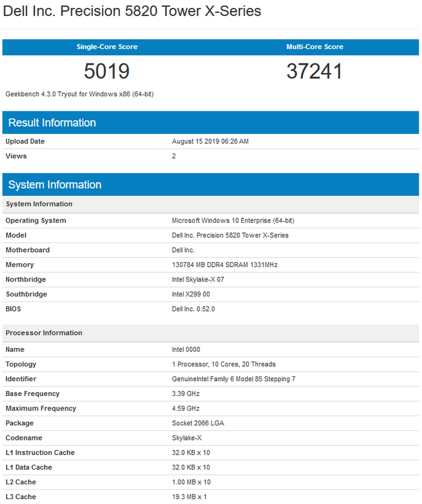Click the Model label
Image resolution: width=422 pixels, height=504 pixels.
click(x=16, y=235)
